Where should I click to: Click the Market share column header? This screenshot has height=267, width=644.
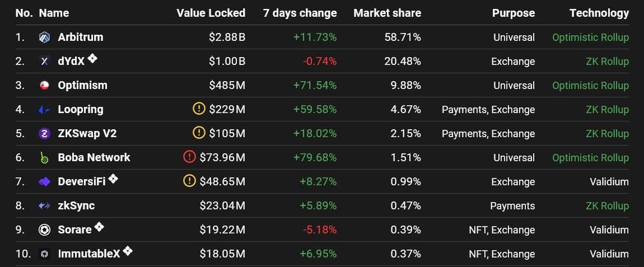[387, 13]
